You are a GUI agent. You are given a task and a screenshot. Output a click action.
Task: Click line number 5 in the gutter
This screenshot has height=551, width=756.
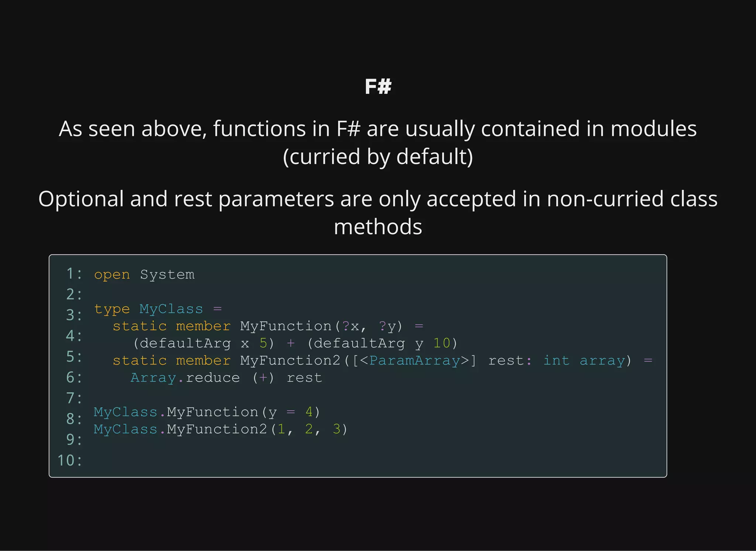click(x=70, y=357)
